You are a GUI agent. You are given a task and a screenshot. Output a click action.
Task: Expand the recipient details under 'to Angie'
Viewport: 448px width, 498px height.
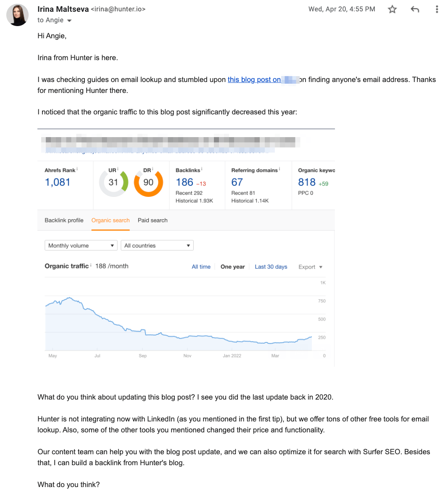click(x=69, y=20)
